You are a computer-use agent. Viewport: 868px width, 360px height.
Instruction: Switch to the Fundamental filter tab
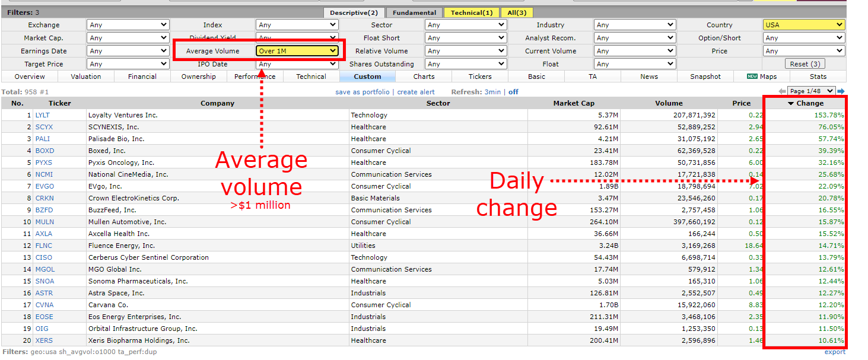pyautogui.click(x=414, y=12)
